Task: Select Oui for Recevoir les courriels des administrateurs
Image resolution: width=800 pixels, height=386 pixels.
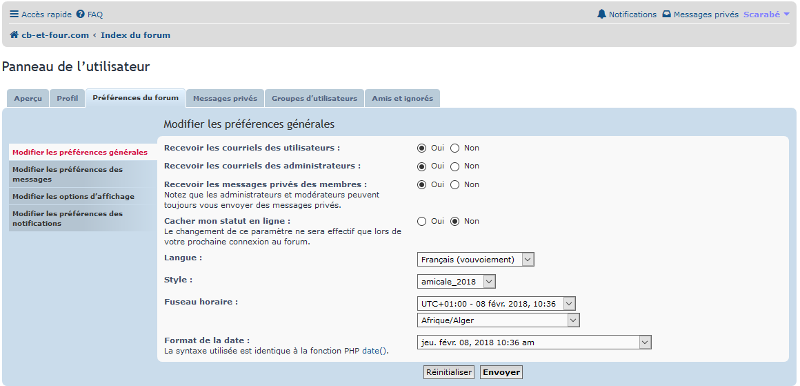Action: 421,166
